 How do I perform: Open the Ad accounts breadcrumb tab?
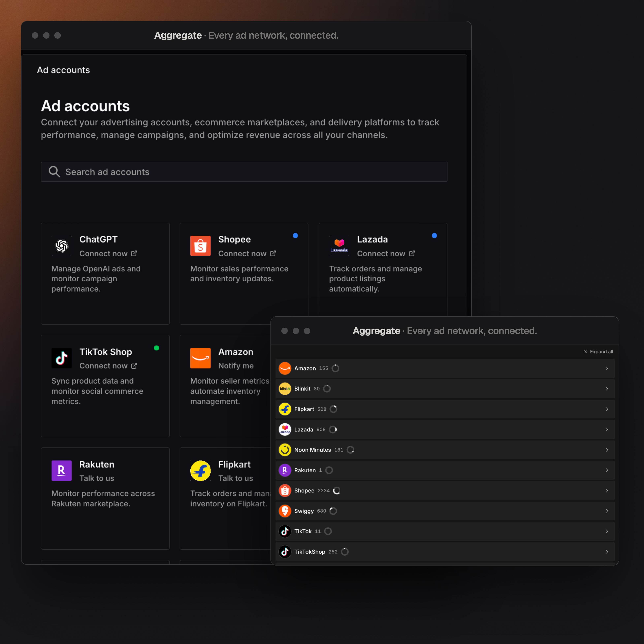63,70
